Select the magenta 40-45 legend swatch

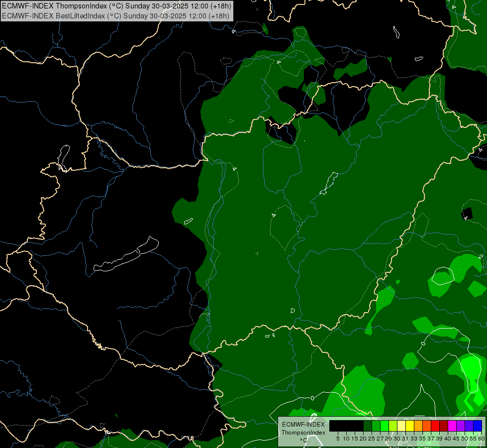click(x=452, y=426)
